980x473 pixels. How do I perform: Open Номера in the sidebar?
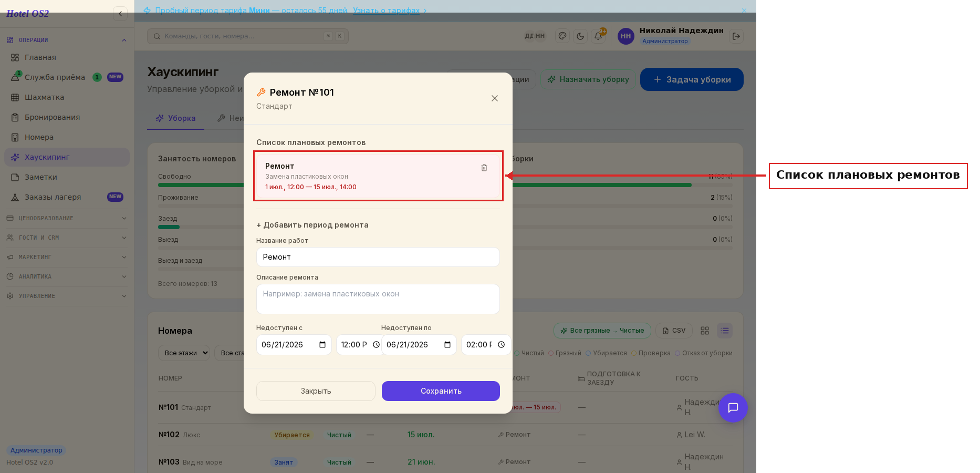pos(67,137)
